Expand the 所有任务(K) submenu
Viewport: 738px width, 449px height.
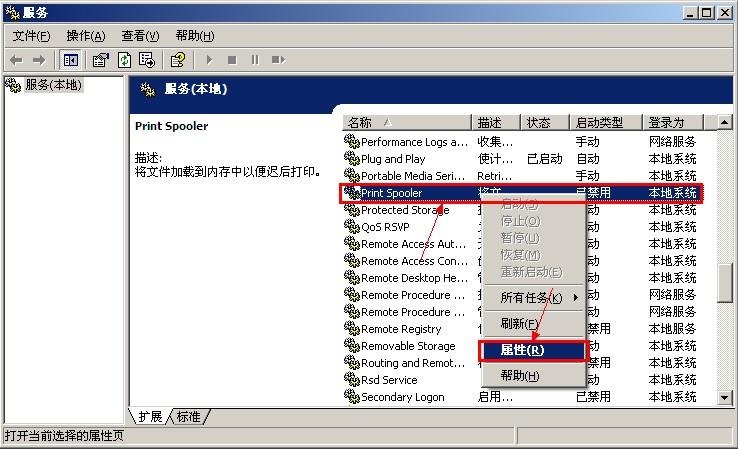tap(532, 298)
